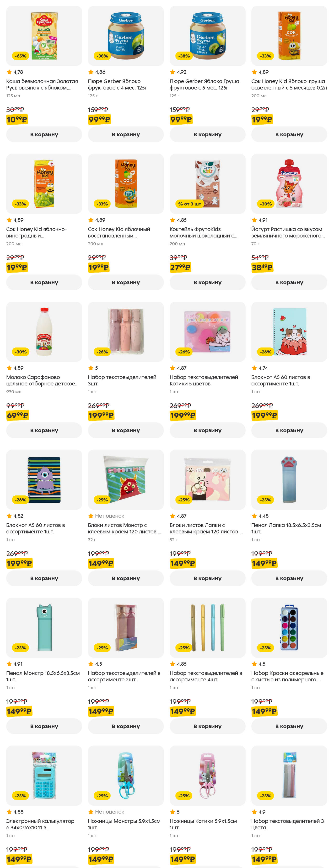Add Пюре Gerber Яблоко 4 мес. to cart

tap(125, 134)
